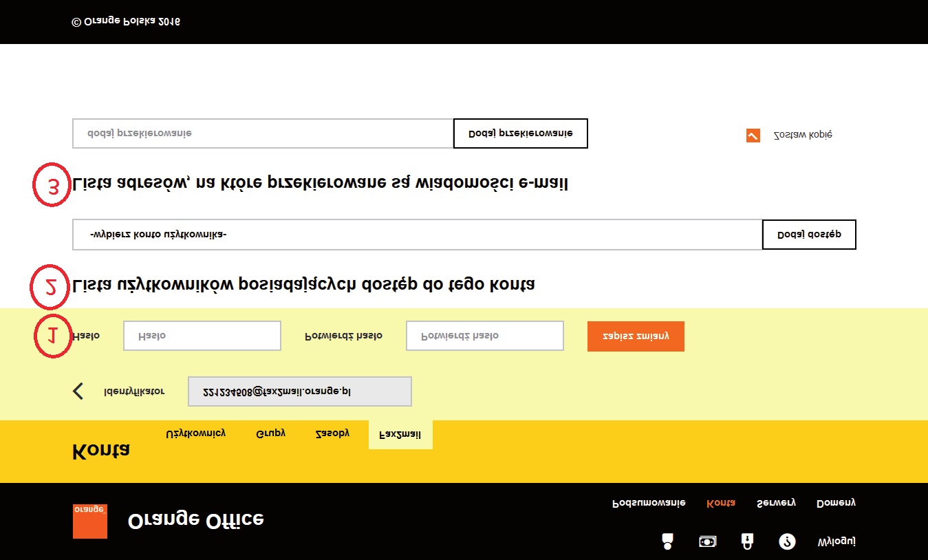Click the Wyloguj logout link
928x560 pixels.
tap(837, 542)
